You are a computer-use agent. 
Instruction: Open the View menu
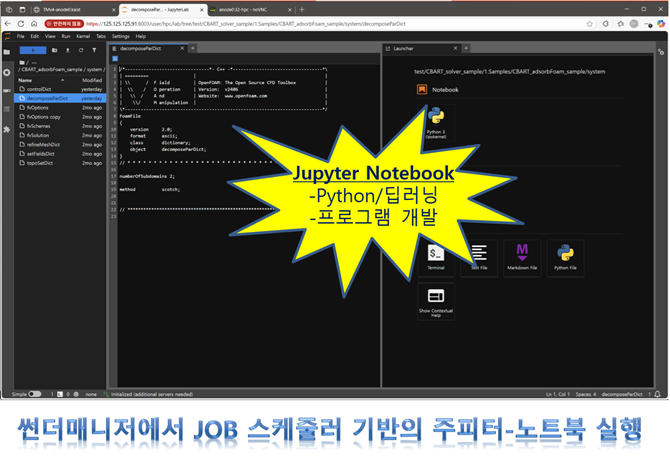coord(50,36)
